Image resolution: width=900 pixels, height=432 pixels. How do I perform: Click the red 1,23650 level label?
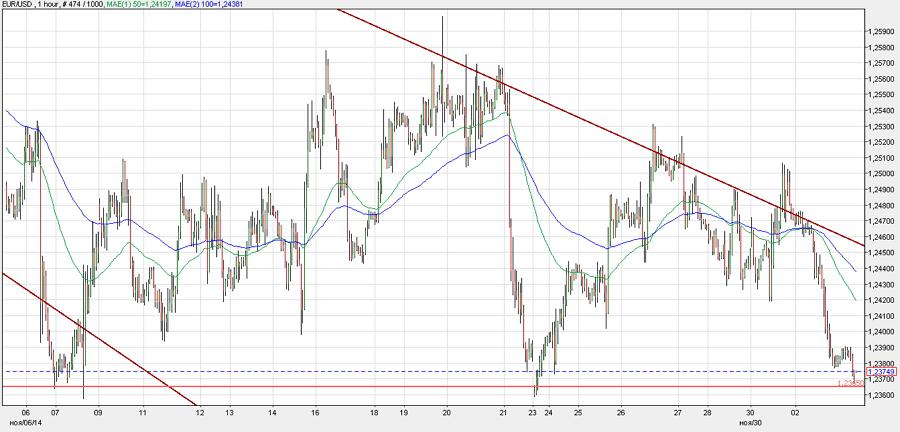[851, 383]
